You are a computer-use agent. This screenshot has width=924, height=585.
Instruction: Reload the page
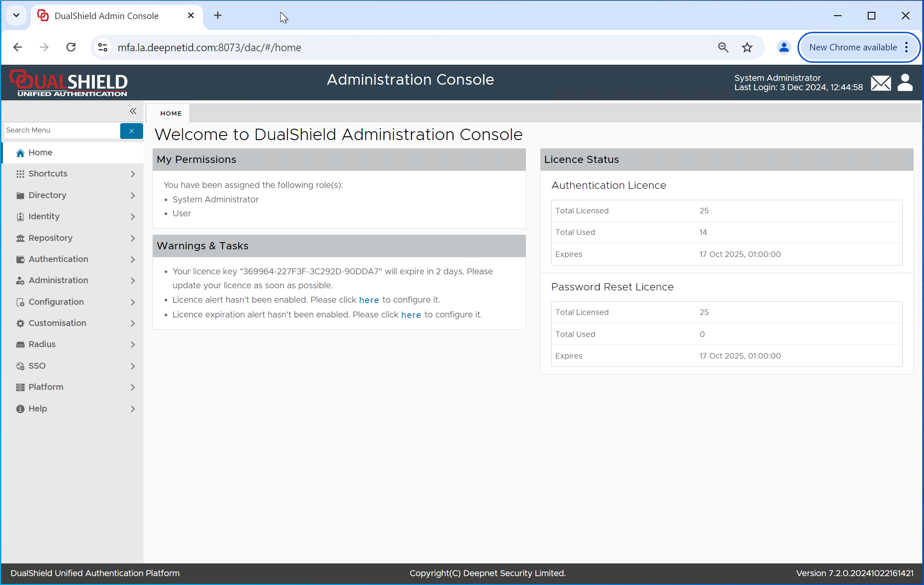pos(71,47)
